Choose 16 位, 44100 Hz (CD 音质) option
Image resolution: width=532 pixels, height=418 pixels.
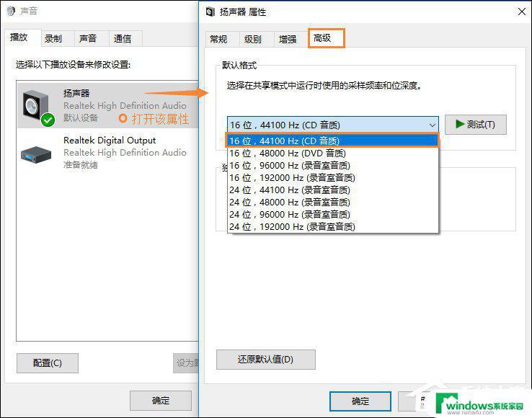[332, 141]
